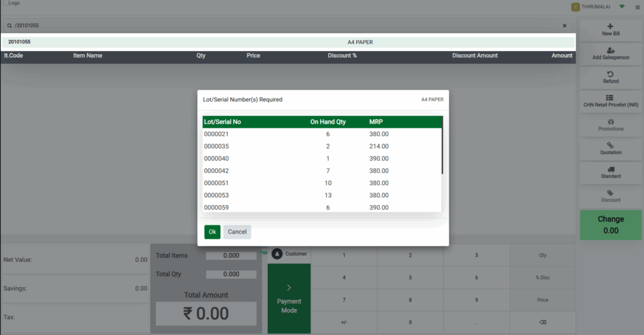Click the It.Code column header
The height and width of the screenshot is (335, 644).
click(x=14, y=55)
